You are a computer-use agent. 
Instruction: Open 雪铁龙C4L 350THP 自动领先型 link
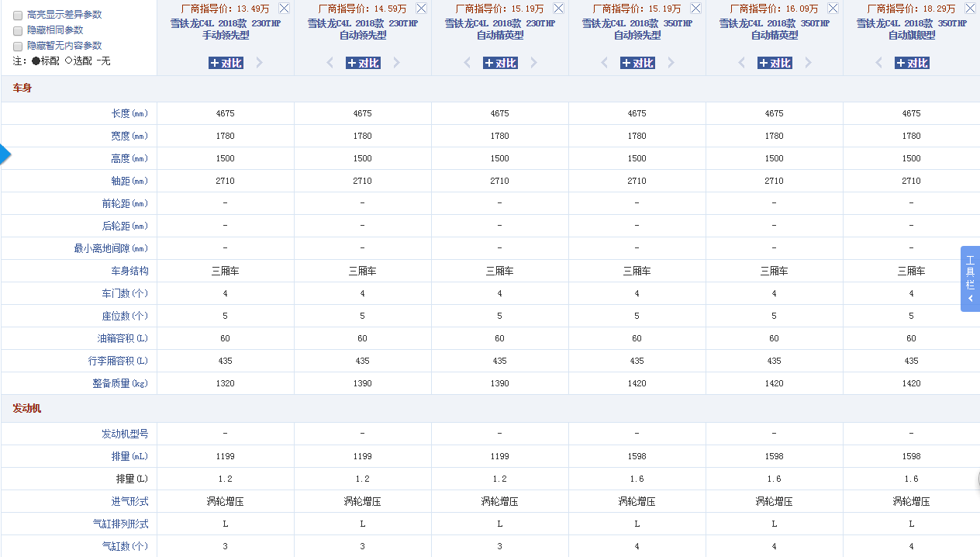click(x=637, y=29)
